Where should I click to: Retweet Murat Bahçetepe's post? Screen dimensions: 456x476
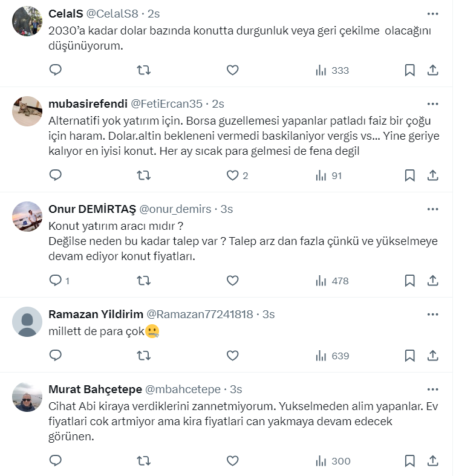coord(144,461)
